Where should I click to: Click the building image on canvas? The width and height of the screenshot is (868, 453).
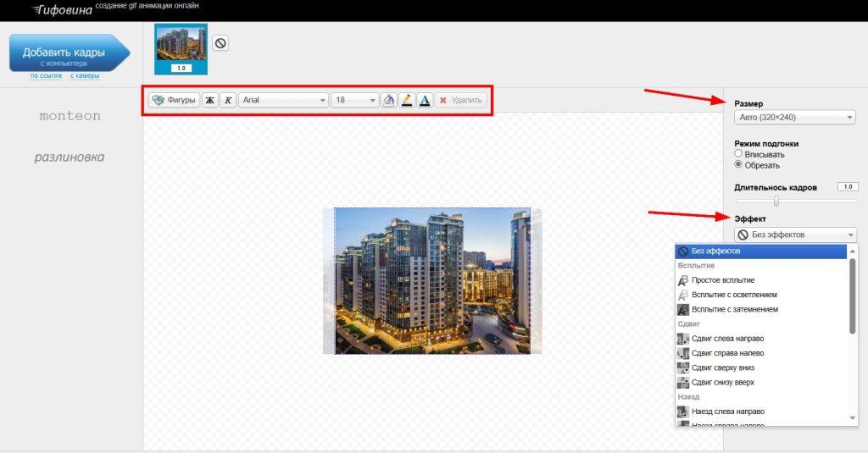[x=432, y=281]
